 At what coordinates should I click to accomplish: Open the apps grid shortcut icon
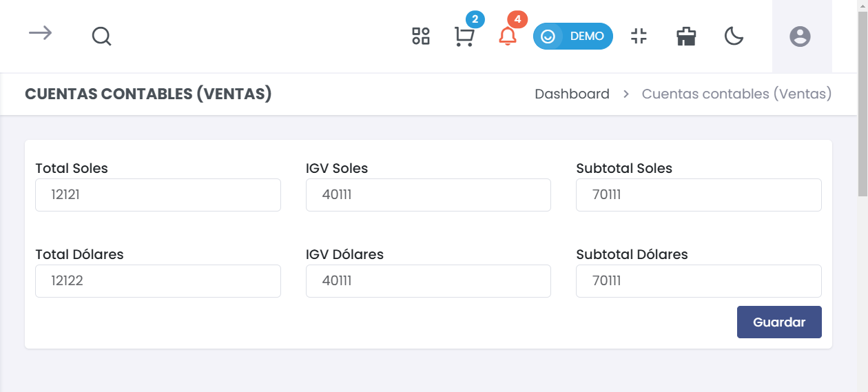421,37
